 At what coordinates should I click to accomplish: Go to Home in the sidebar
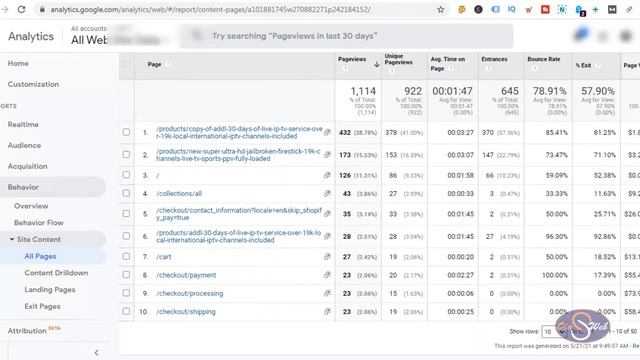click(x=18, y=63)
